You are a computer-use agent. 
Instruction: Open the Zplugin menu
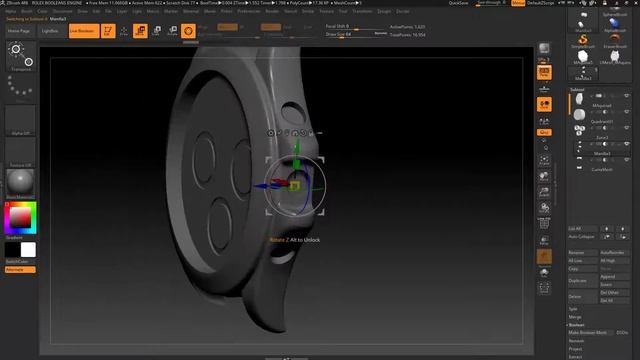[x=384, y=11]
